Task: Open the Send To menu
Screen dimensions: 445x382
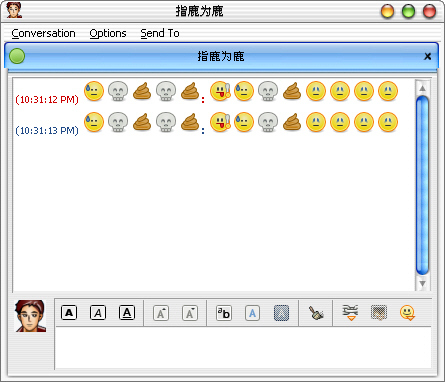Action: 160,33
